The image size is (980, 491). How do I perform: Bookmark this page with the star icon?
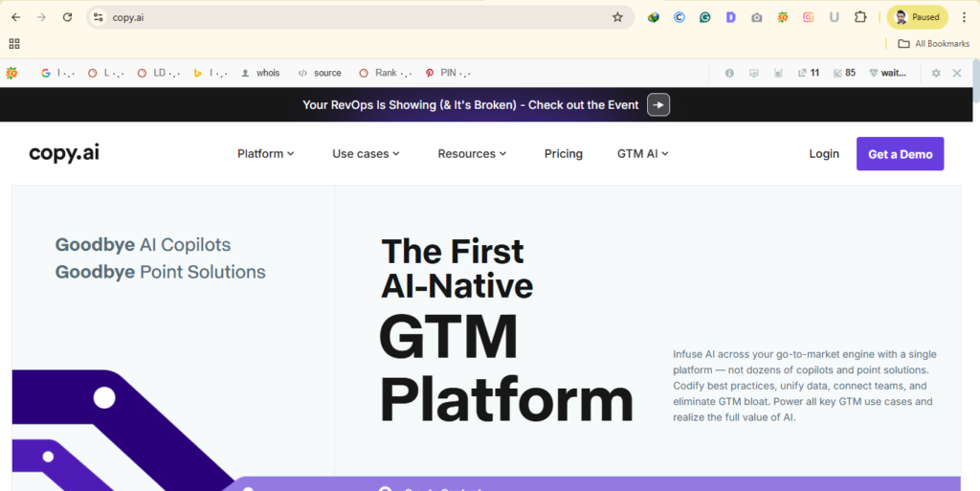617,17
